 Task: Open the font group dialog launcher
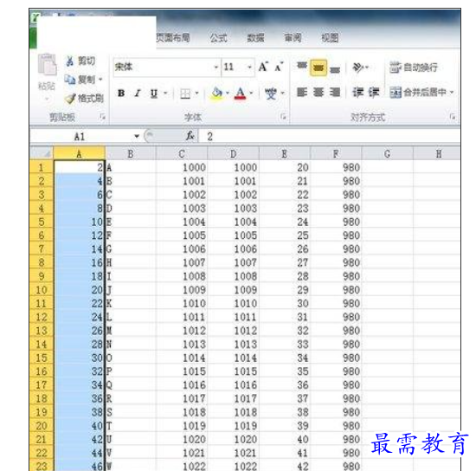tap(284, 116)
